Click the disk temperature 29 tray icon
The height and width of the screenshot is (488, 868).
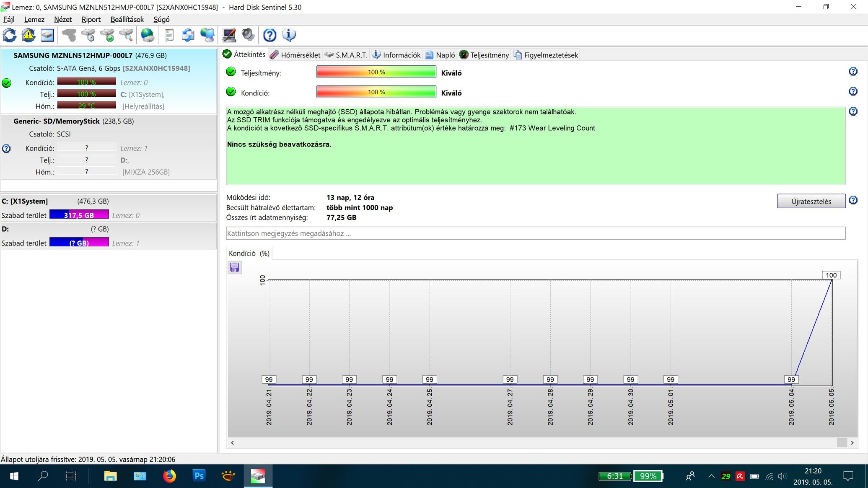click(x=726, y=476)
